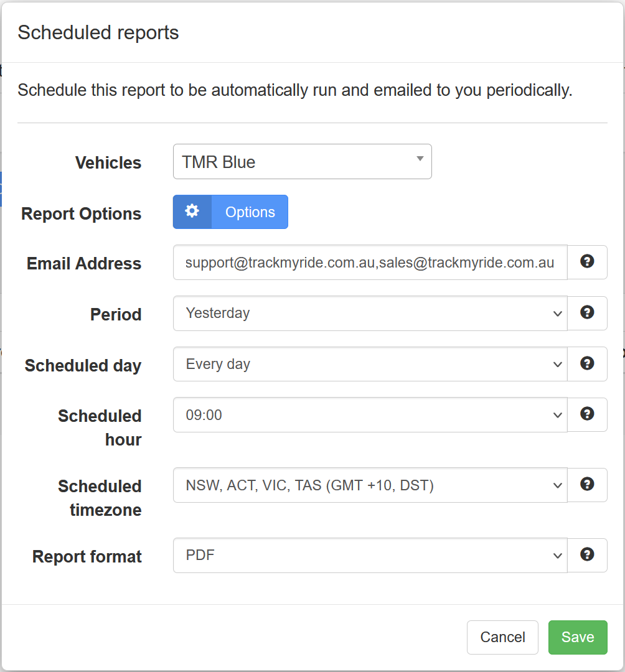Click the gear icon on the Options button
The height and width of the screenshot is (672, 625).
tap(192, 212)
